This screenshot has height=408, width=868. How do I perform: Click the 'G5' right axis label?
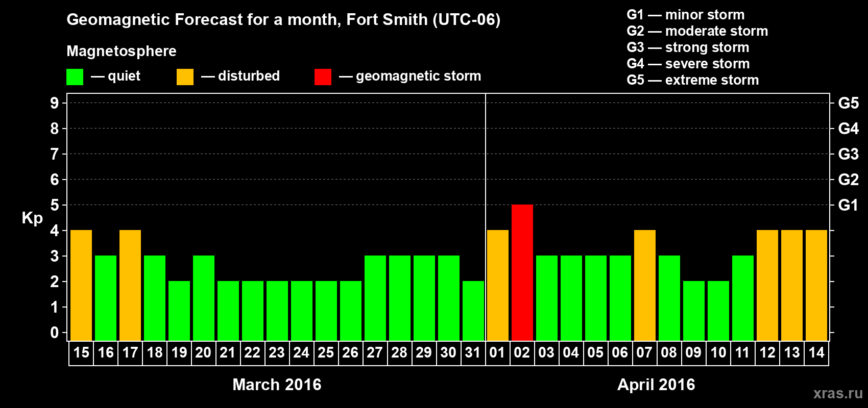pos(849,103)
